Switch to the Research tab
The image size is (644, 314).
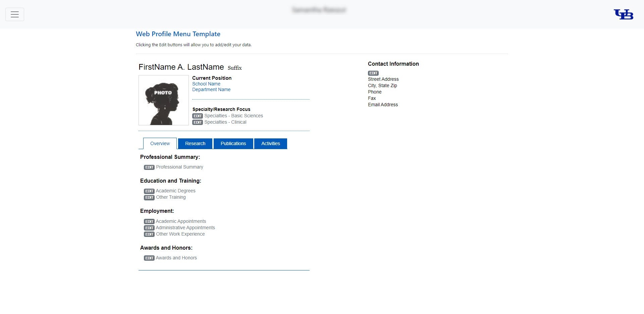pyautogui.click(x=195, y=143)
